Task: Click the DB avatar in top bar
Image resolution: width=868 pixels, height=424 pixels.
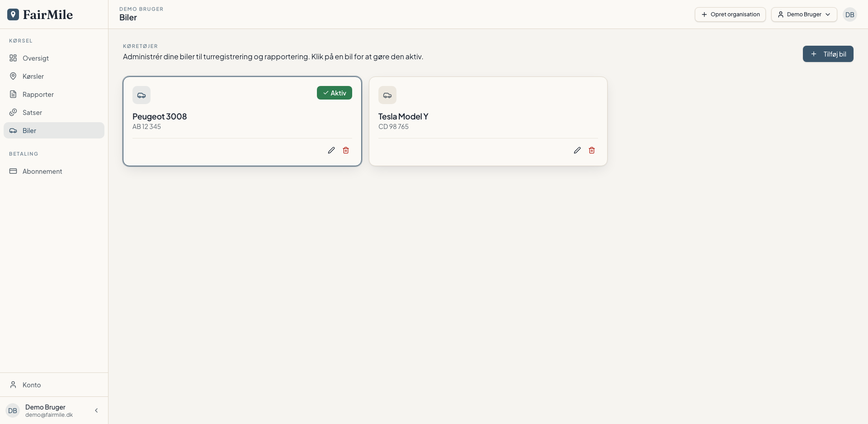Action: [x=850, y=14]
